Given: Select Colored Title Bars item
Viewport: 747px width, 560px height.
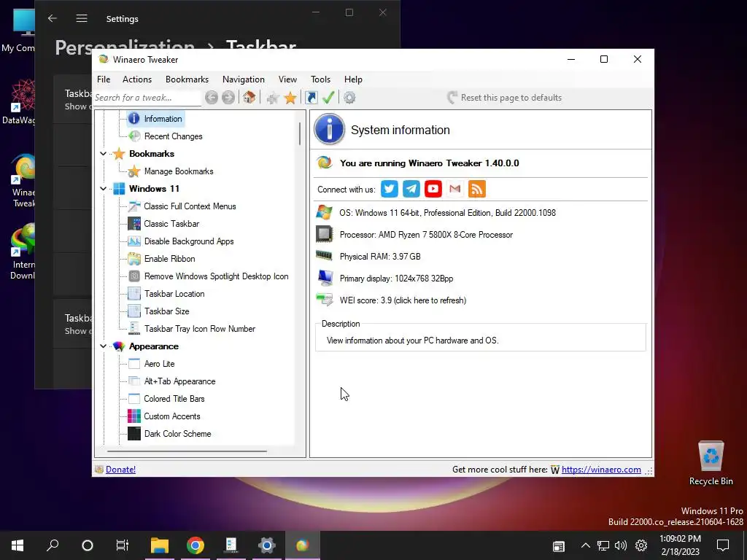Looking at the screenshot, I should 174,399.
